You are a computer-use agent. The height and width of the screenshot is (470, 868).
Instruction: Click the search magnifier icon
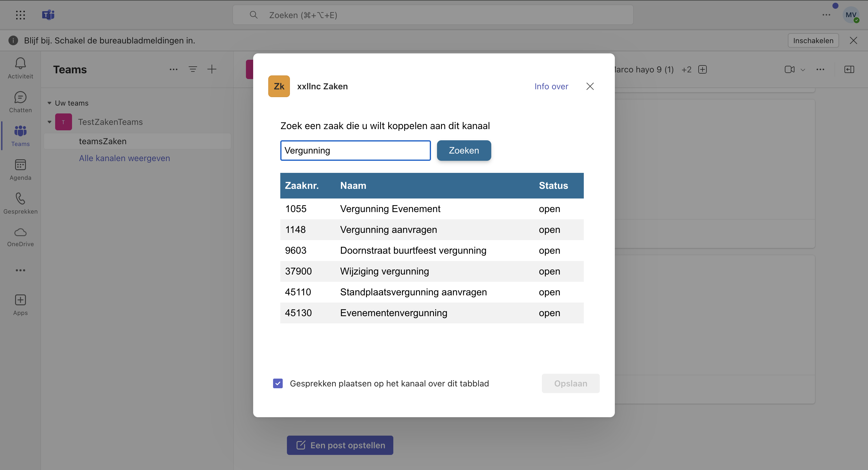tap(253, 15)
